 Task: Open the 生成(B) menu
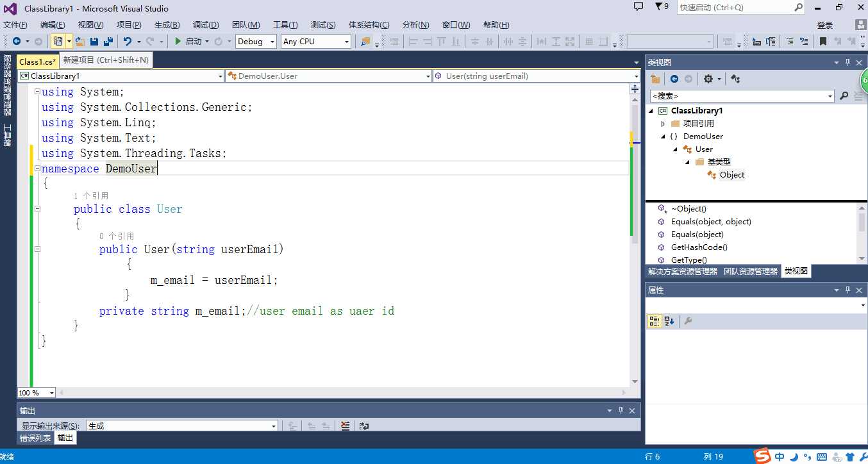click(167, 24)
